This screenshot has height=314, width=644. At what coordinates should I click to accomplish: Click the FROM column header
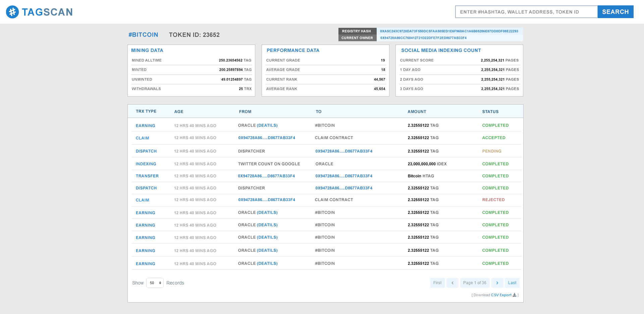click(245, 112)
